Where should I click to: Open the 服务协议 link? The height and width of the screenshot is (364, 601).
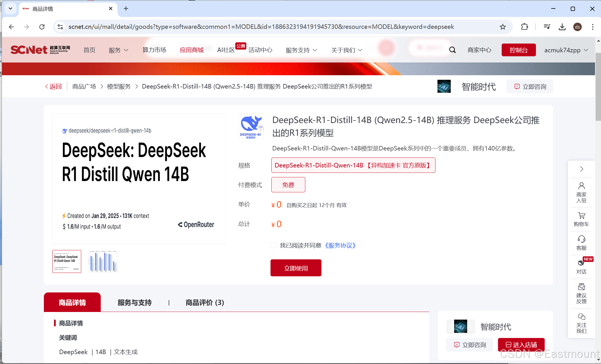(x=340, y=245)
